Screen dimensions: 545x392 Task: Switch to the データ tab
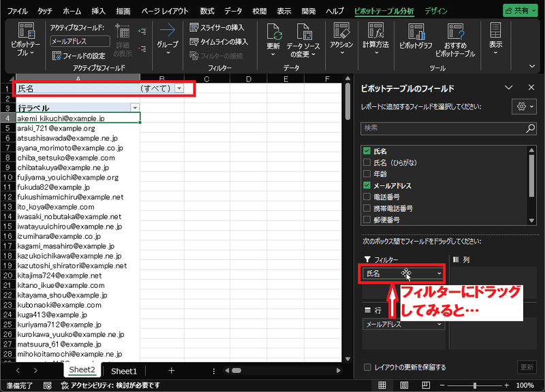click(233, 11)
